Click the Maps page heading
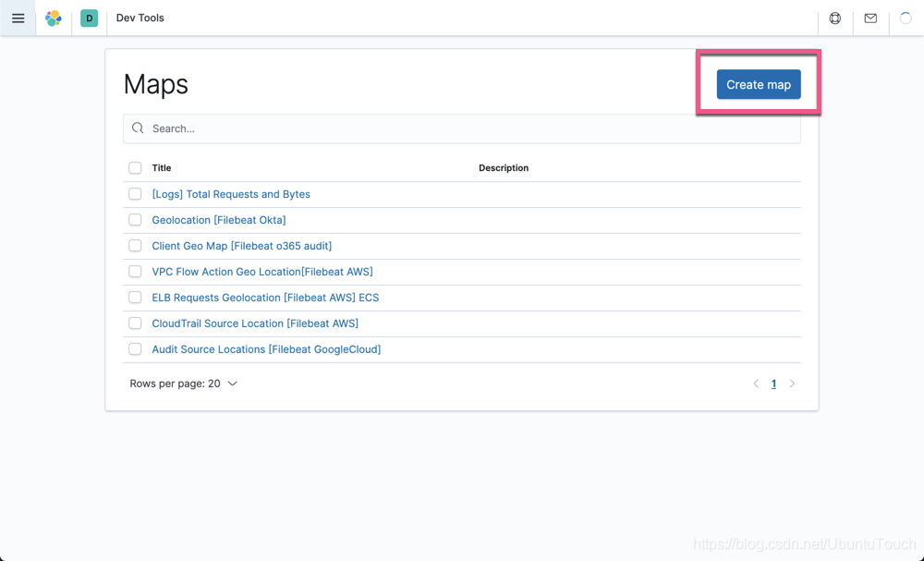The width and height of the screenshot is (924, 561). (155, 84)
